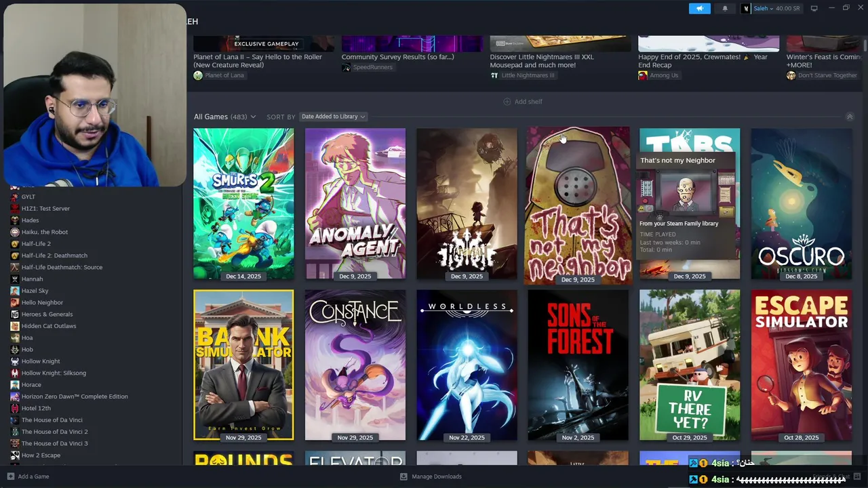The width and height of the screenshot is (868, 488).
Task: Select Hidden Cat Outlaws in the list
Action: point(49,326)
